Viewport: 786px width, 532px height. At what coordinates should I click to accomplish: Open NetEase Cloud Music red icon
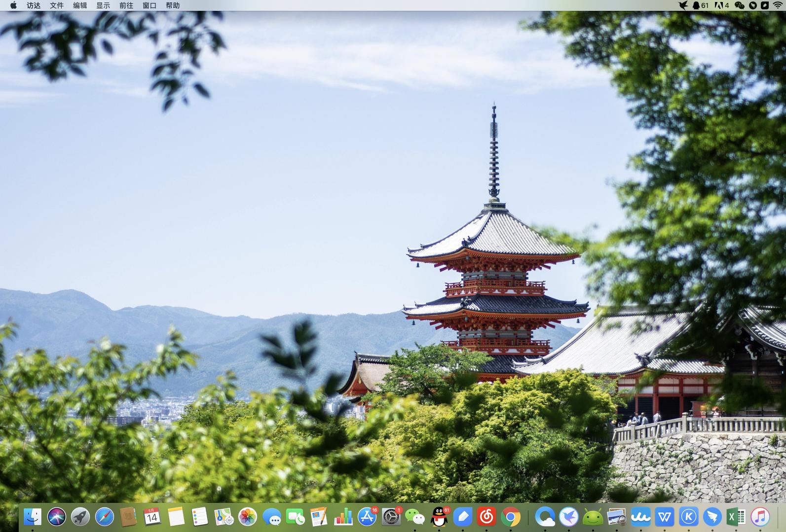[x=487, y=517]
